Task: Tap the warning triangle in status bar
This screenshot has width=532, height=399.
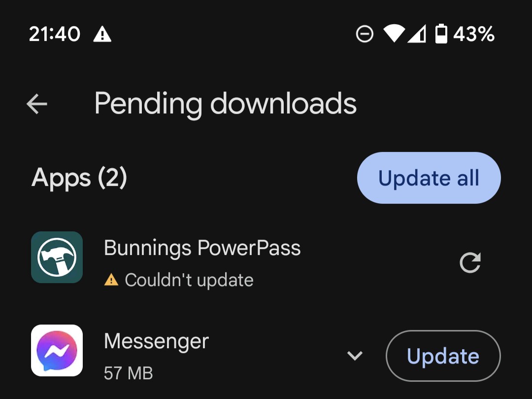Action: (102, 35)
